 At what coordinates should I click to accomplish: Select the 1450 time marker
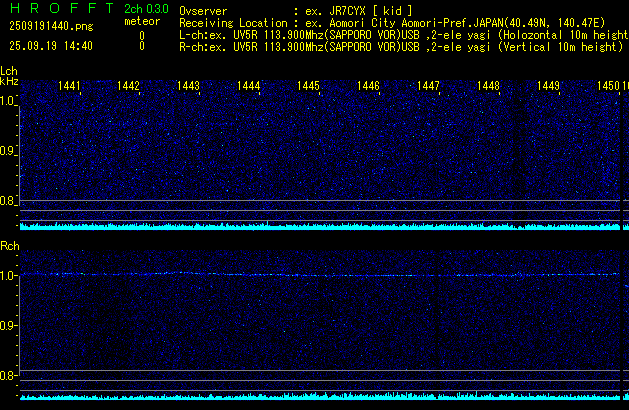coord(608,87)
